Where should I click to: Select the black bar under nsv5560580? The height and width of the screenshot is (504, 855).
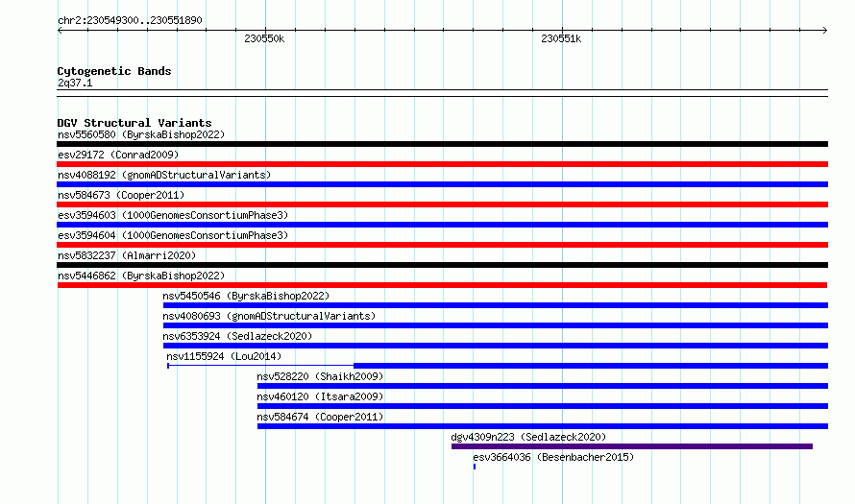point(442,144)
